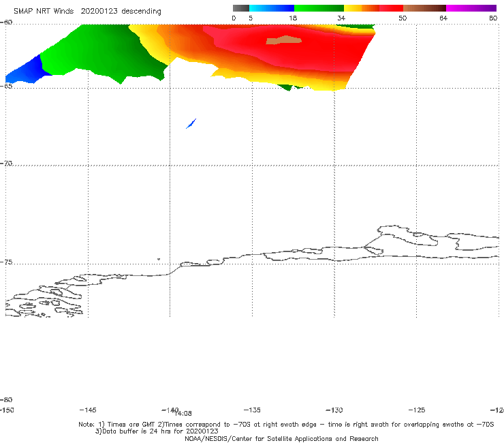Click the longitude label "-150"
The width and height of the screenshot is (504, 443).
pyautogui.click(x=7, y=410)
